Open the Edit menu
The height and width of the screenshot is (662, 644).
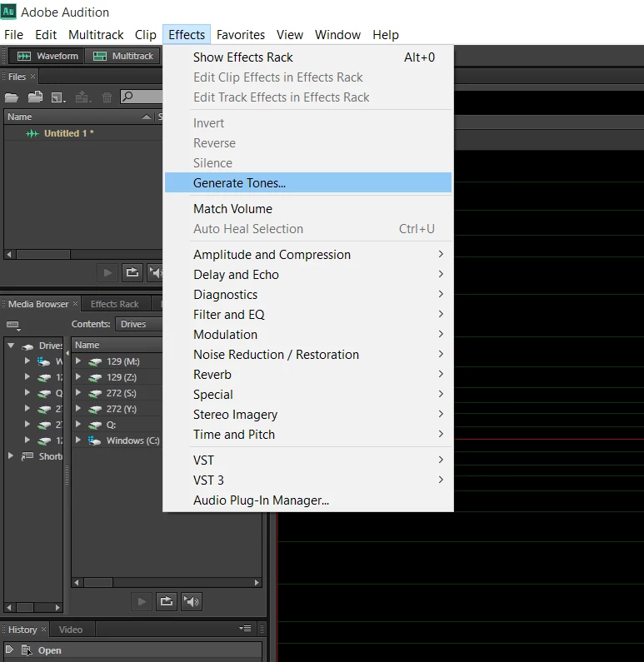[x=46, y=35]
